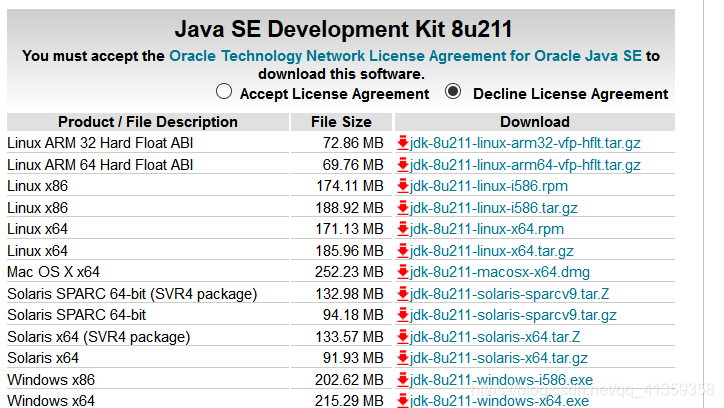724x408 pixels.
Task: Click download arrow icon for solaris-sparcv9.tar.gz
Action: pos(403,315)
